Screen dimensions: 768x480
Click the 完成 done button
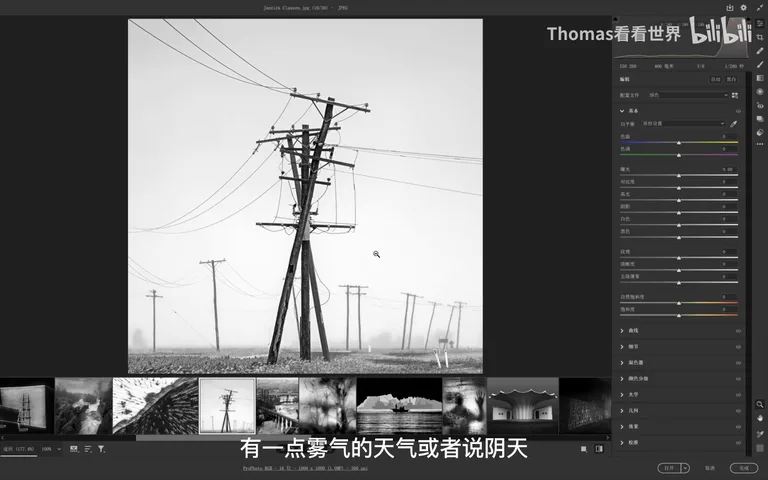pos(744,468)
